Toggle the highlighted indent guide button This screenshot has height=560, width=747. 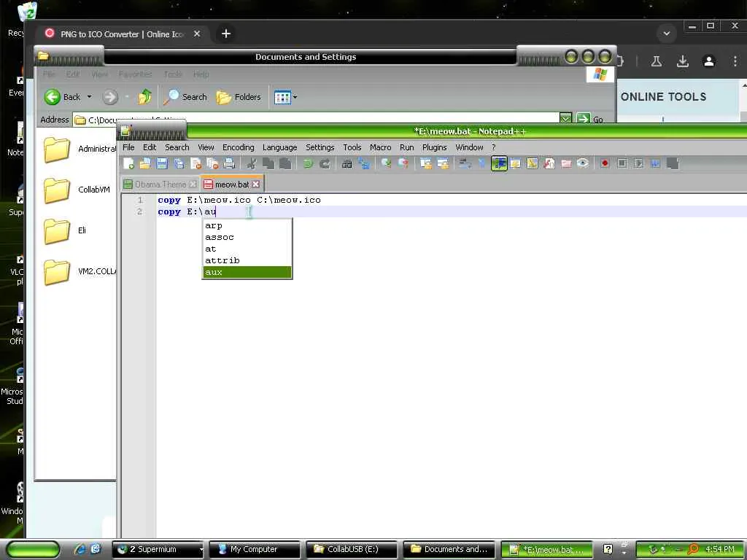pyautogui.click(x=499, y=164)
